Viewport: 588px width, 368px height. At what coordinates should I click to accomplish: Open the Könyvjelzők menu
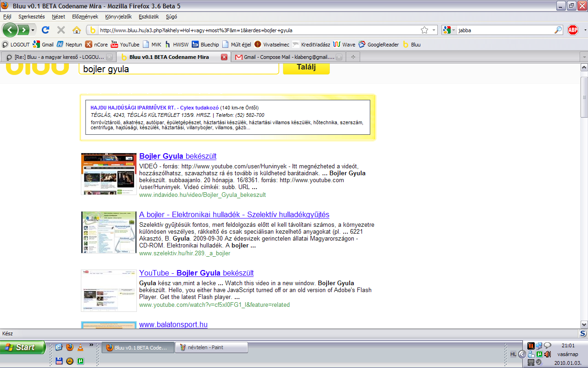(118, 17)
